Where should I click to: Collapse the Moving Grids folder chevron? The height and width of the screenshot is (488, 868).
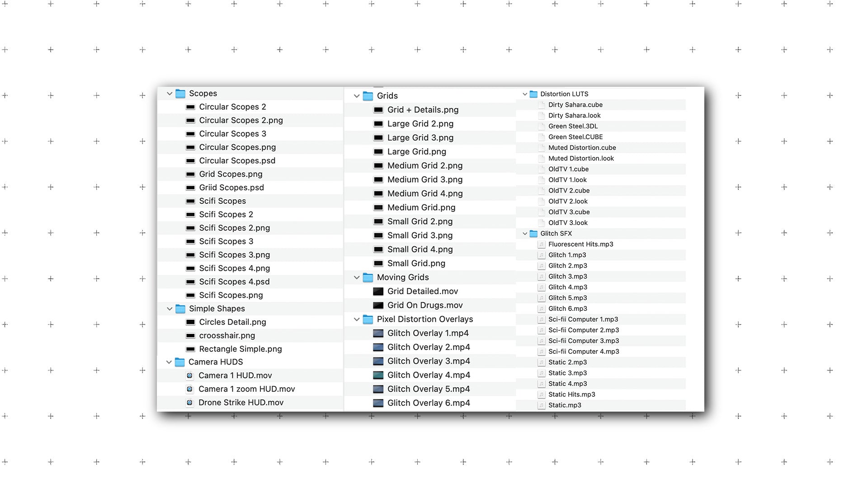[357, 277]
